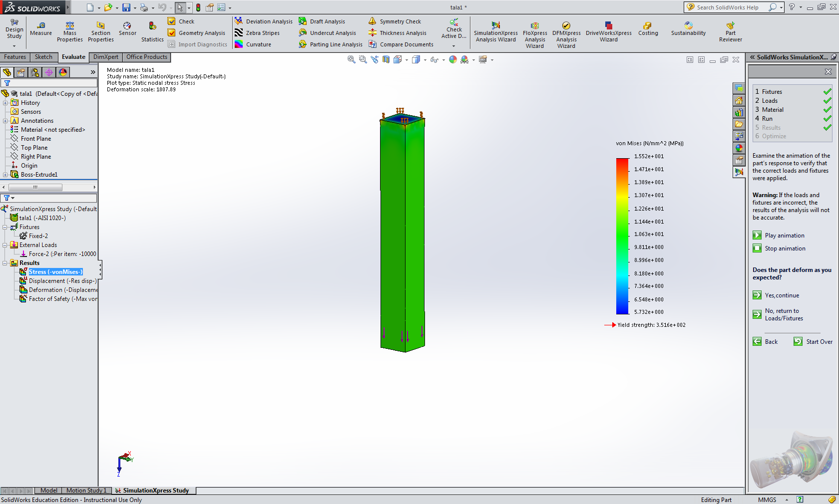Launch DFMXpress Analysis Wizard
Viewport: 839px width, 504px height.
pyautogui.click(x=566, y=35)
